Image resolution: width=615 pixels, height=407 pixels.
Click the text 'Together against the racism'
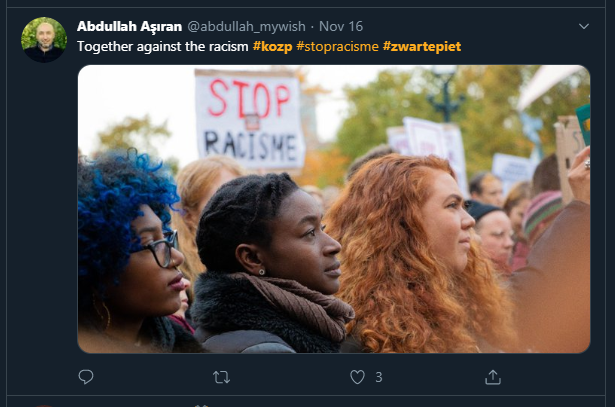tap(163, 47)
